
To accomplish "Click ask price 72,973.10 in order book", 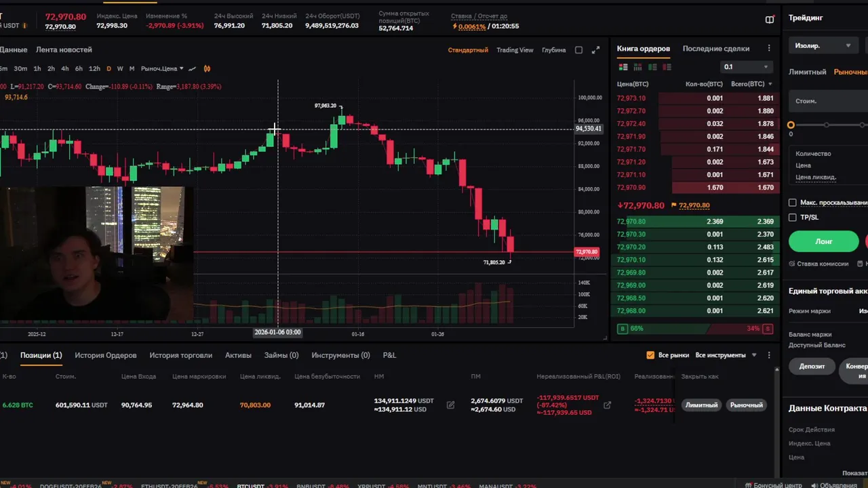I will (631, 98).
